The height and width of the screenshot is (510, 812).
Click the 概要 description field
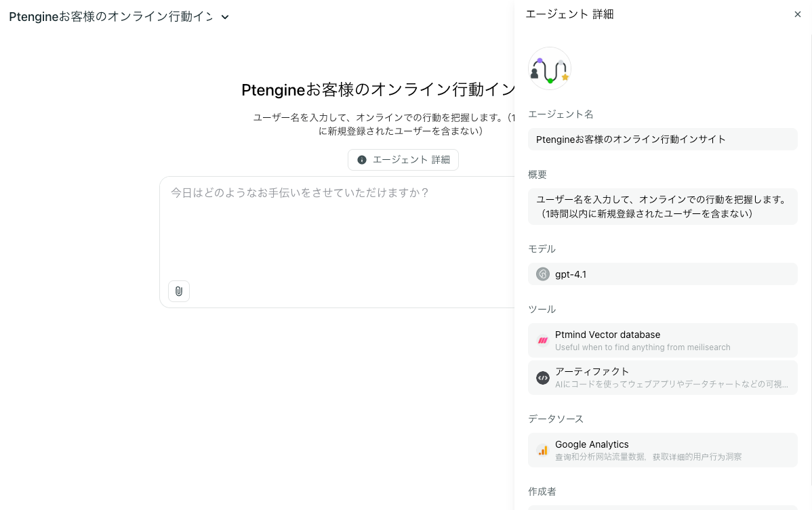tap(662, 207)
